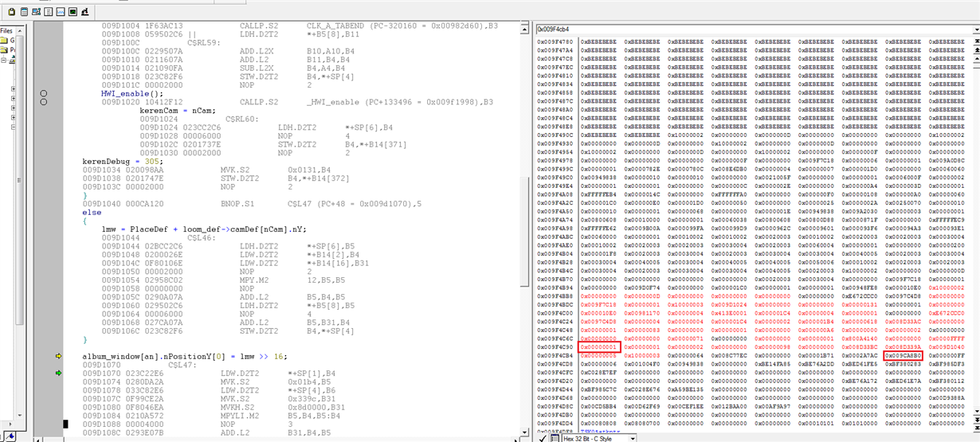Click the calculator-style toolbar icon
Viewport: 980px width, 442px height.
24,12
